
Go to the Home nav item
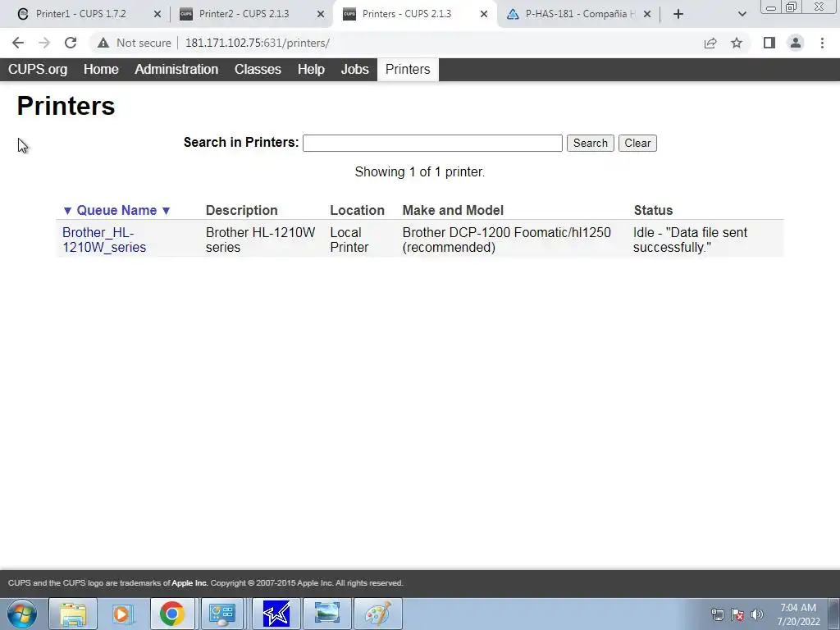click(101, 70)
